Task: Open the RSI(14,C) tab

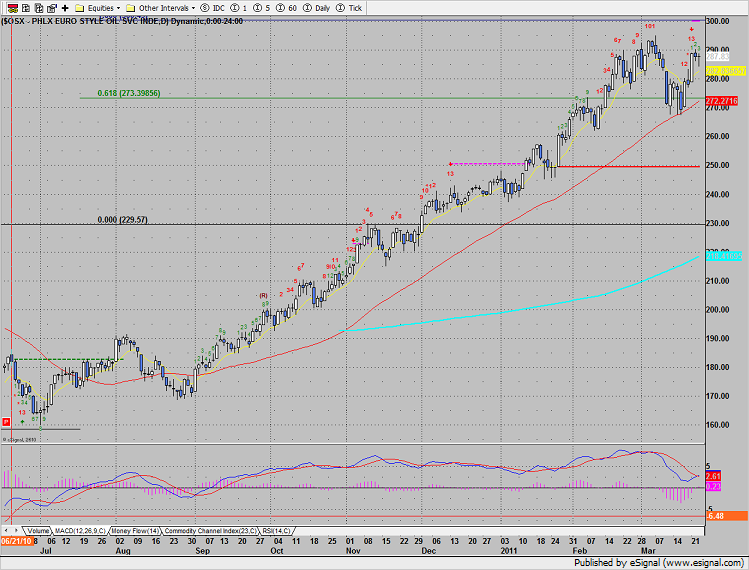Action: coord(276,531)
